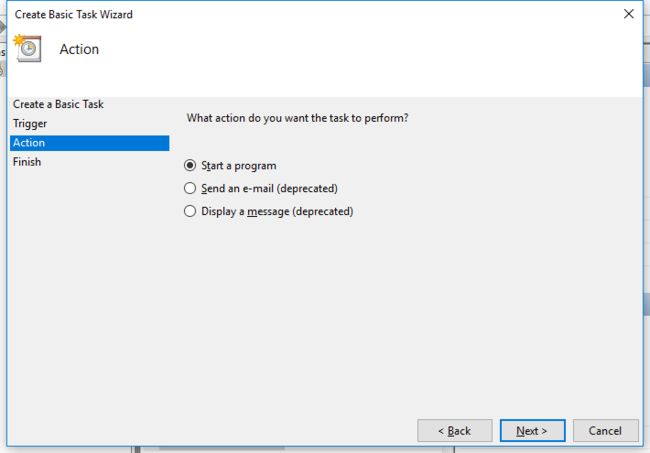Click the large Action page heading
The image size is (650, 453).
[x=79, y=49]
